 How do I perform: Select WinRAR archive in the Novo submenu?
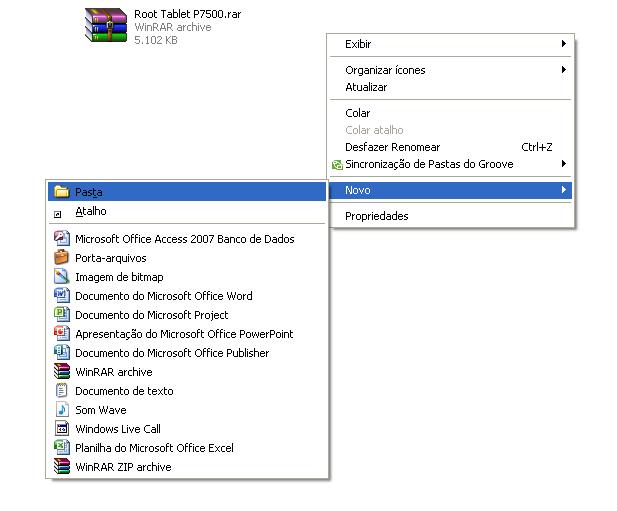[x=187, y=372]
